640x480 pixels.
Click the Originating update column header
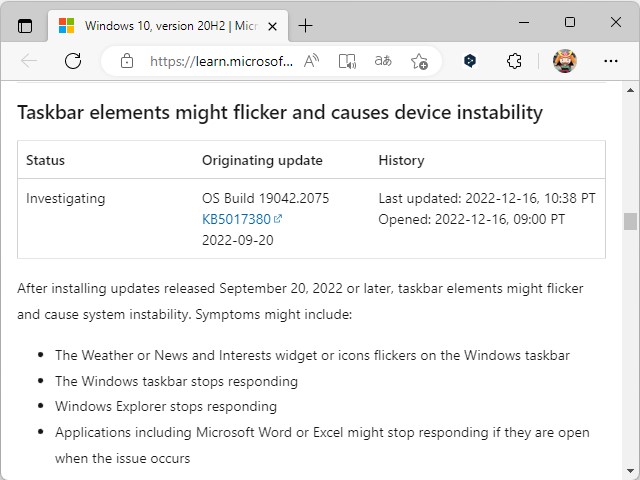point(262,160)
